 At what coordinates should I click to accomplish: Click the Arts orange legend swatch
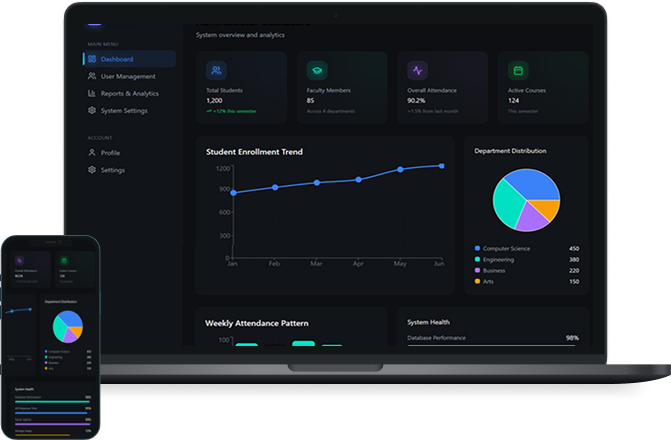coord(477,281)
